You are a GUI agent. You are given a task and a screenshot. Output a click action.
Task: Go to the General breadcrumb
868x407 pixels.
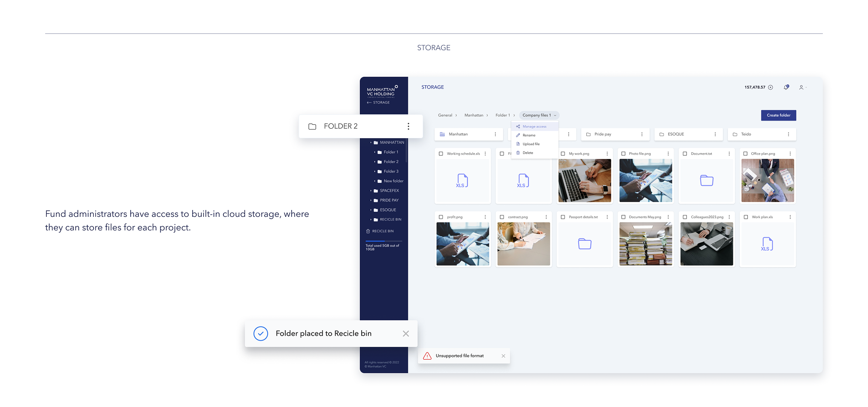coord(445,116)
